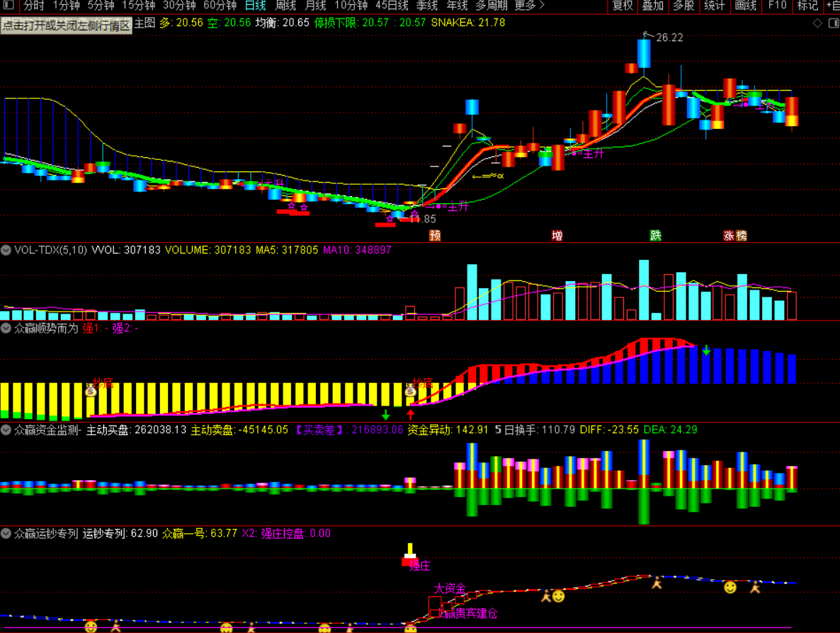Viewport: 840px width, 633px height.
Task: Open the 更多 periods dropdown
Action: [529, 6]
